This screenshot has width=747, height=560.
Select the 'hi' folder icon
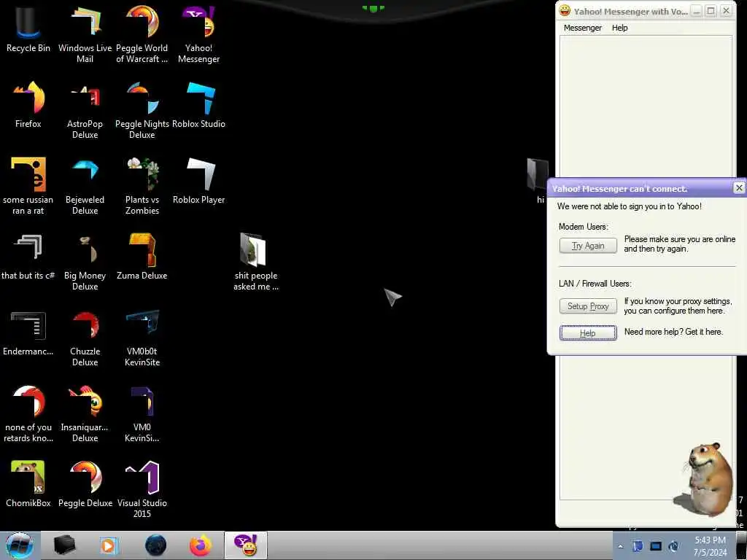click(538, 180)
